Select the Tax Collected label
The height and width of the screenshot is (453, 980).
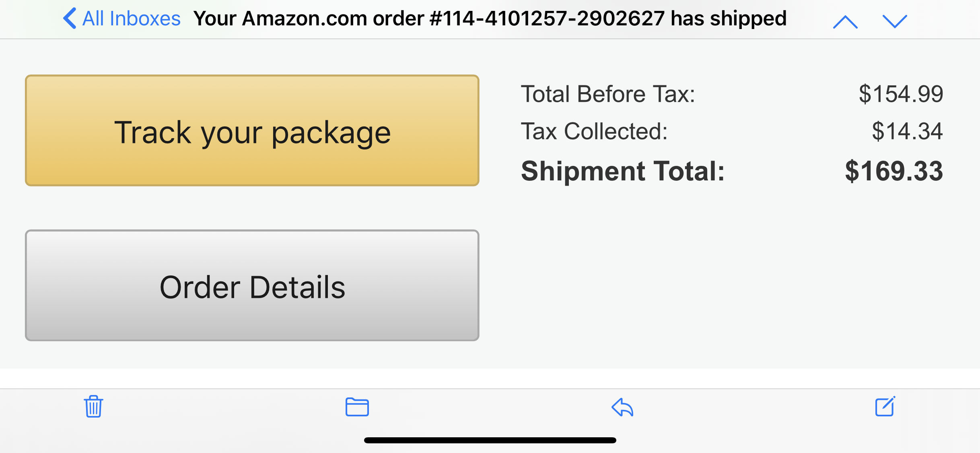pos(594,131)
